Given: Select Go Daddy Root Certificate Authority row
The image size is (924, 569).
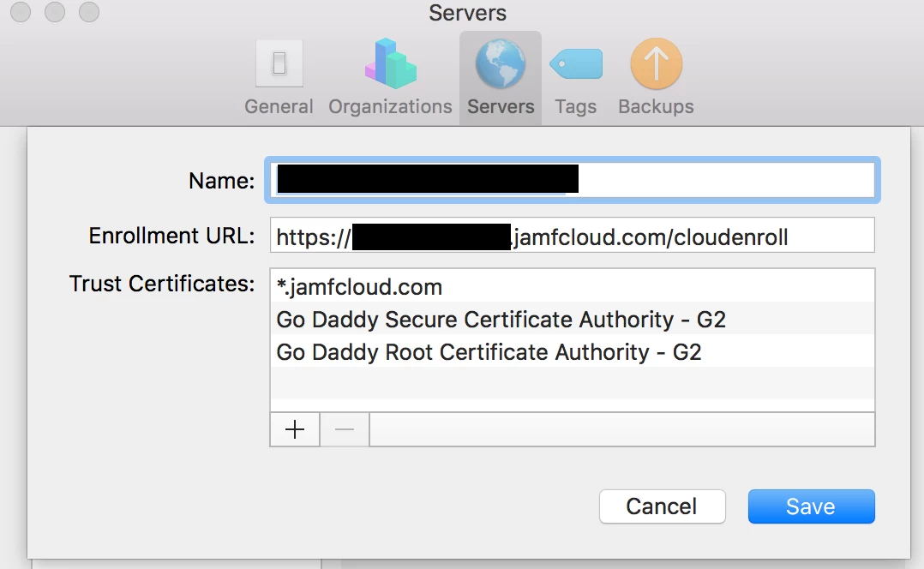Looking at the screenshot, I should pos(573,351).
